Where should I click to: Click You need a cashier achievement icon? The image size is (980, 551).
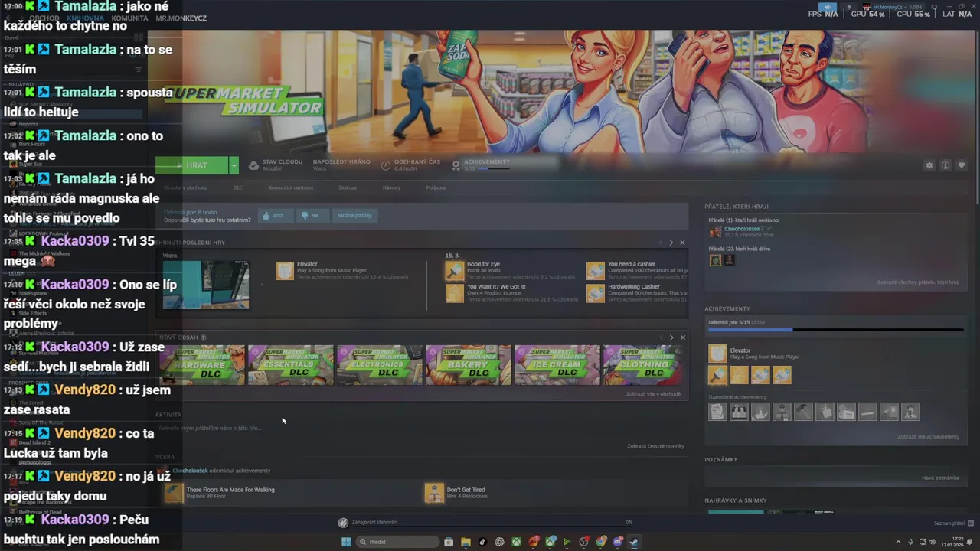[x=596, y=271]
